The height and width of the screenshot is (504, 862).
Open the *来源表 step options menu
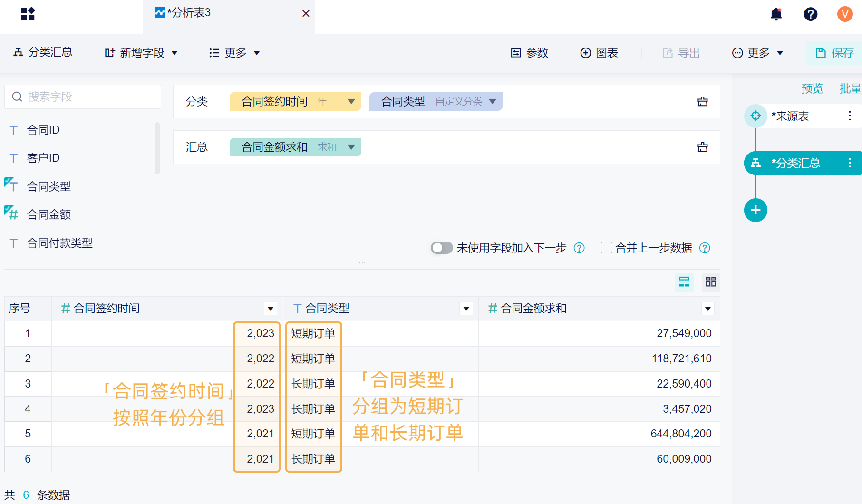click(x=850, y=116)
